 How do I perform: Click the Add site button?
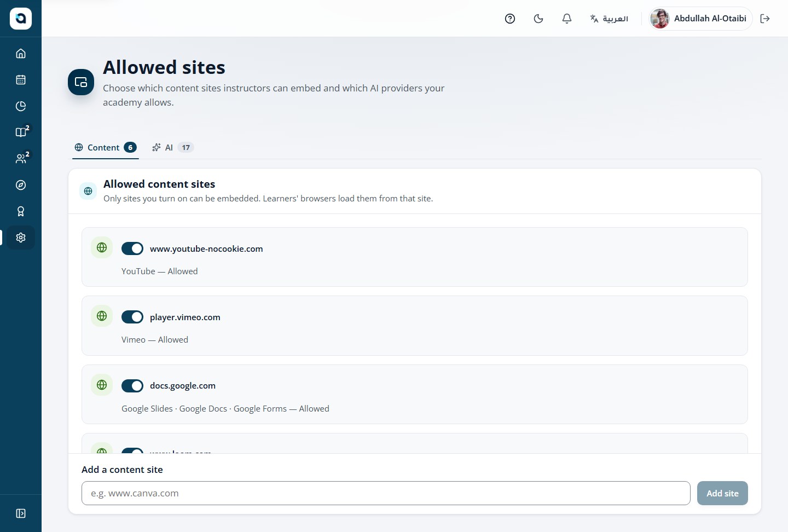[x=722, y=493]
